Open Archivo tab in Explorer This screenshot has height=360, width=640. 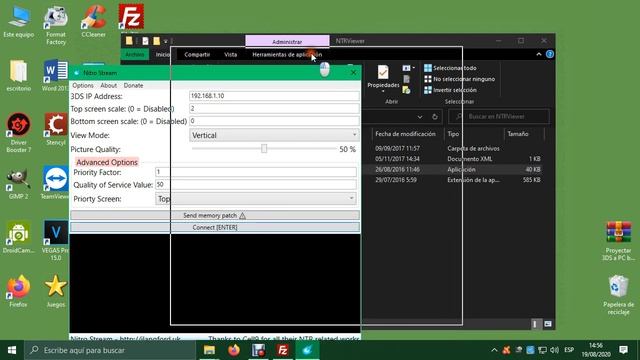click(135, 54)
